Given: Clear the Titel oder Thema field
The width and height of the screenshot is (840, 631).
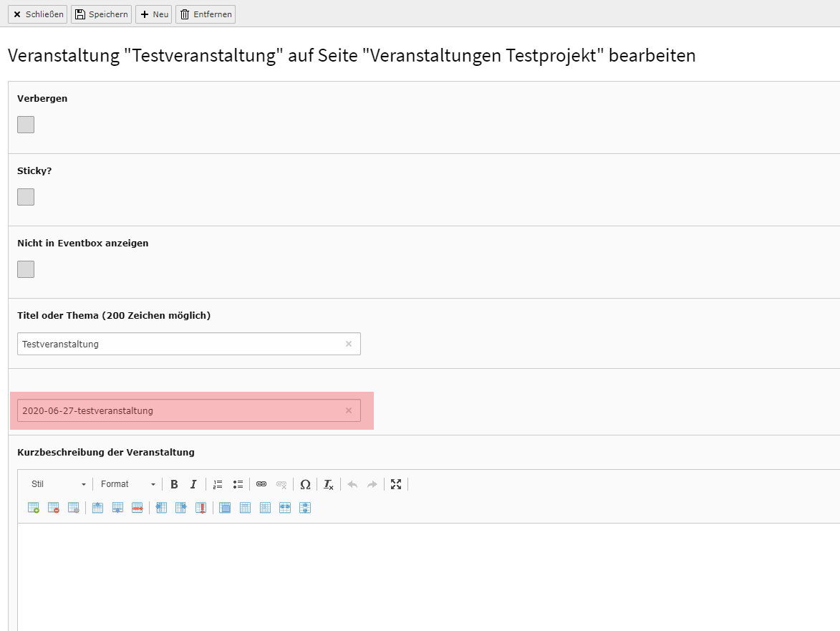Looking at the screenshot, I should tap(349, 344).
